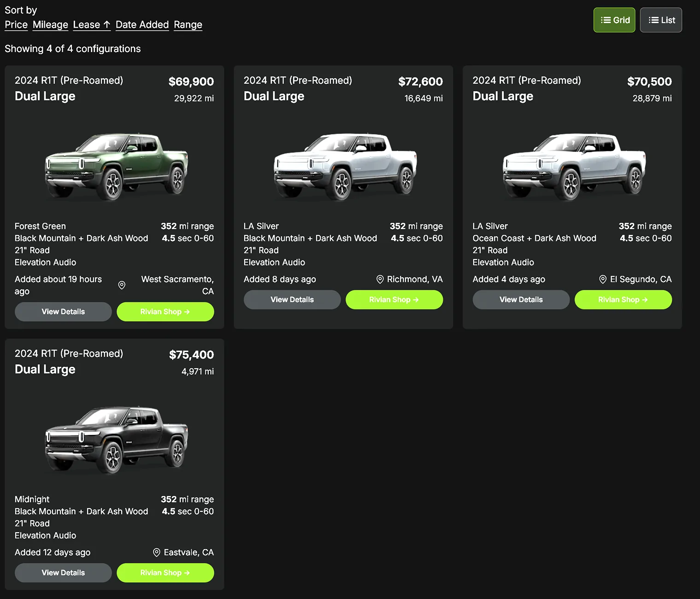This screenshot has width=700, height=599.
Task: Click the 4,971 mi mileage
Action: pyautogui.click(x=198, y=371)
